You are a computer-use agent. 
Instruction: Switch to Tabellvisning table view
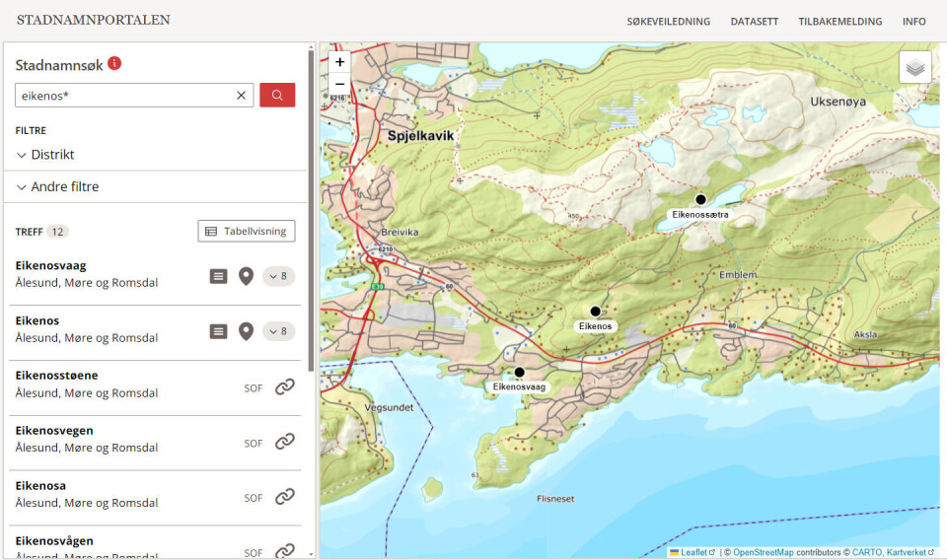pos(247,232)
